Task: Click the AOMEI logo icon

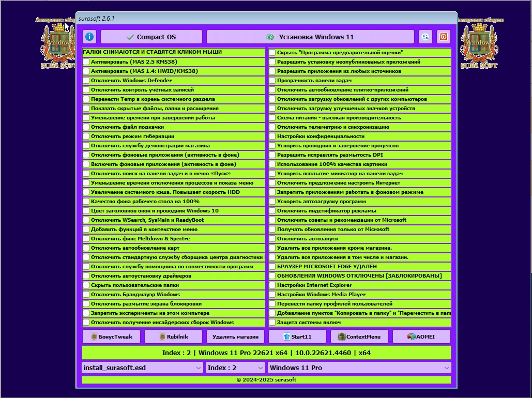Action: click(x=411, y=336)
